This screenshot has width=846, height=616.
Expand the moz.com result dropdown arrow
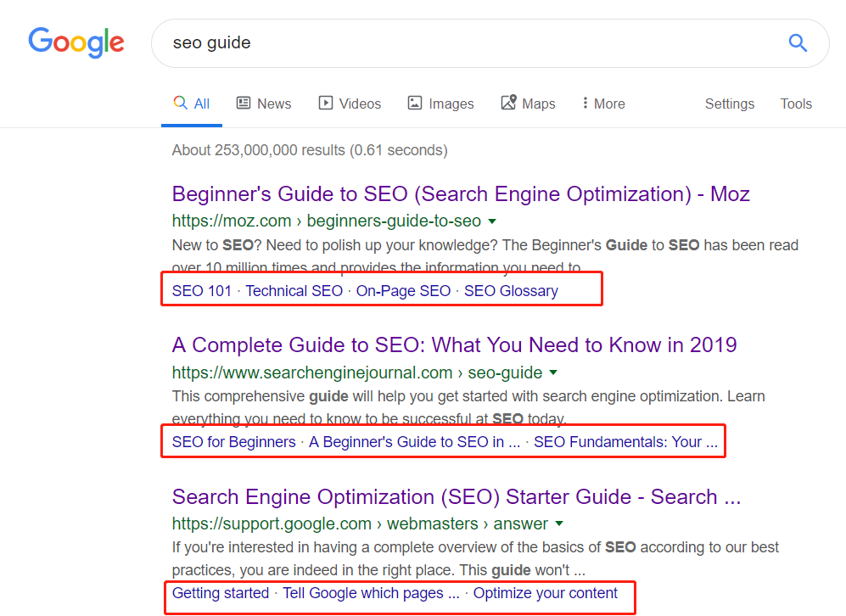[492, 221]
